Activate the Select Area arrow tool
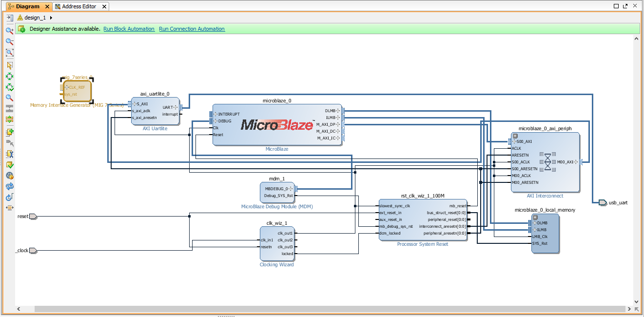Viewport: 644px width, 317px height. tap(9, 65)
